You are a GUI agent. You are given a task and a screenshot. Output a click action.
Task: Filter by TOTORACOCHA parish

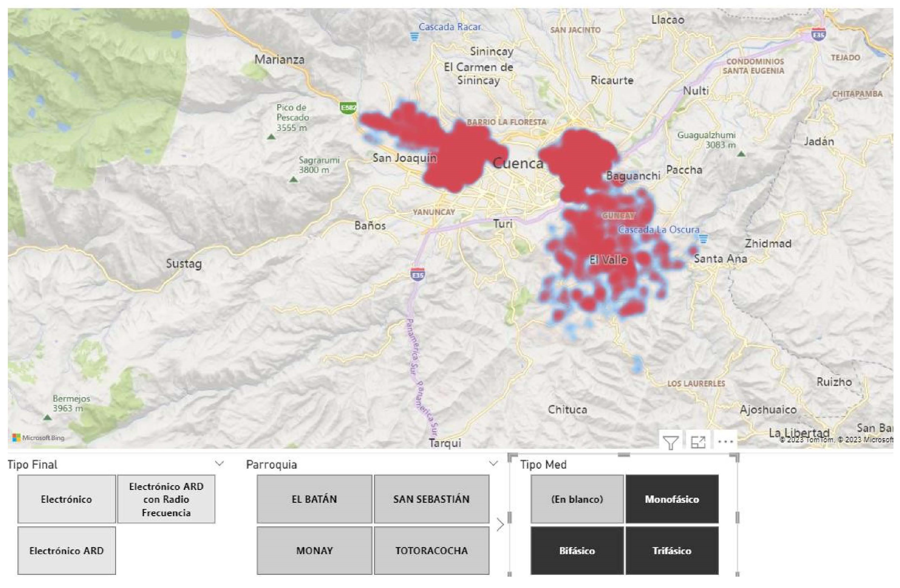(x=431, y=551)
